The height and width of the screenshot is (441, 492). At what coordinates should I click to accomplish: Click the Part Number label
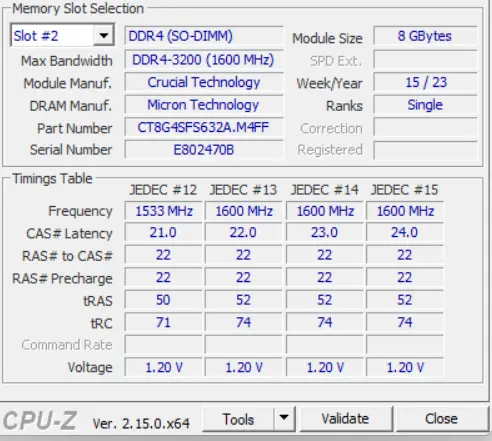[x=74, y=128]
